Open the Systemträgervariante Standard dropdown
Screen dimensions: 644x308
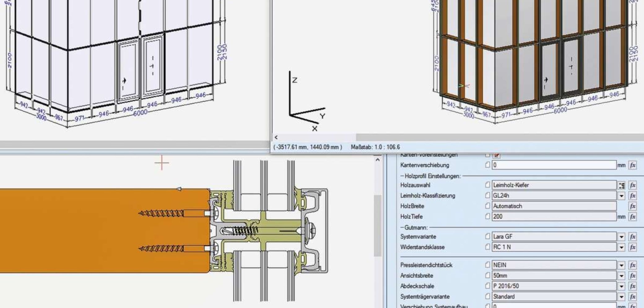click(x=621, y=297)
